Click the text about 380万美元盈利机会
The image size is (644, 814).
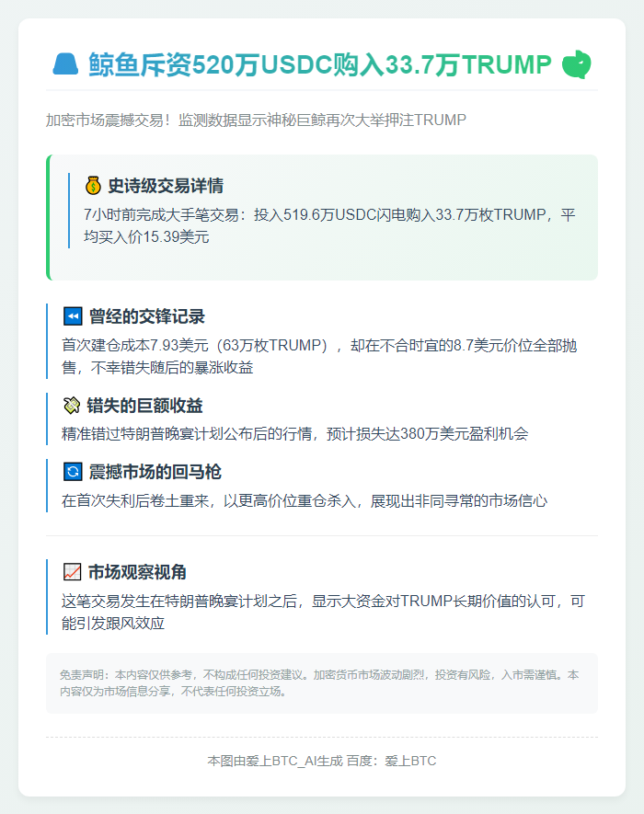pyautogui.click(x=294, y=434)
